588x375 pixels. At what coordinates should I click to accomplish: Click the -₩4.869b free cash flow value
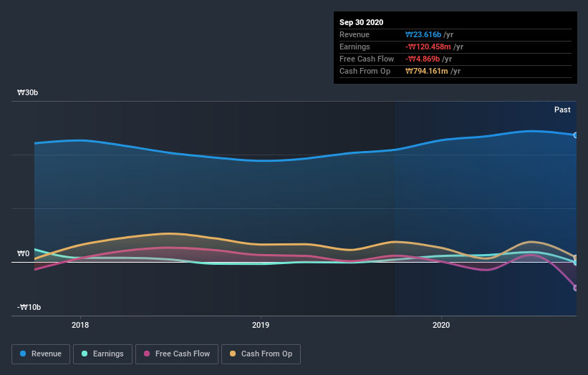(423, 59)
